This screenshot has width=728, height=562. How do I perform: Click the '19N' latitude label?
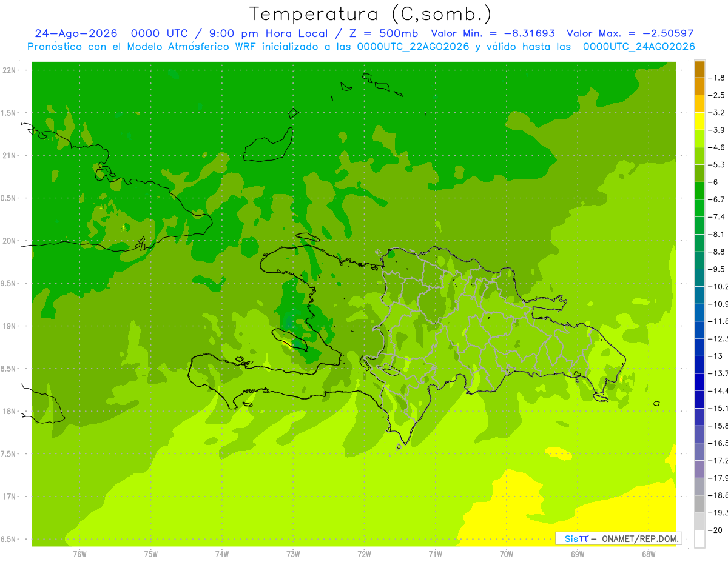(x=10, y=326)
